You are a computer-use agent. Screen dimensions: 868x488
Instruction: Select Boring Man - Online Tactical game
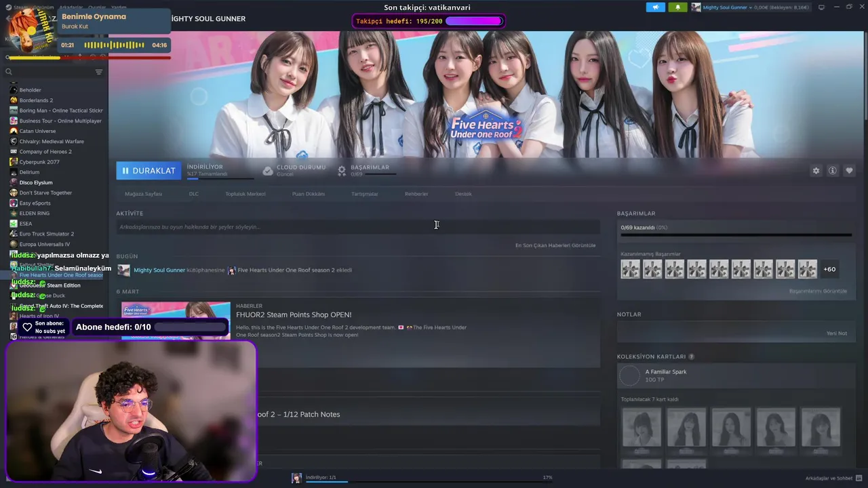click(x=61, y=110)
